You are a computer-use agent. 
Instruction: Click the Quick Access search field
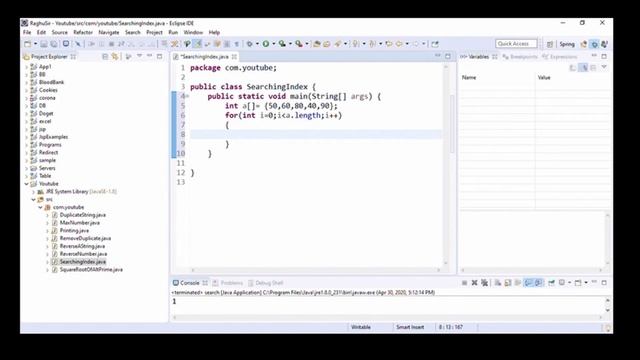(516, 44)
